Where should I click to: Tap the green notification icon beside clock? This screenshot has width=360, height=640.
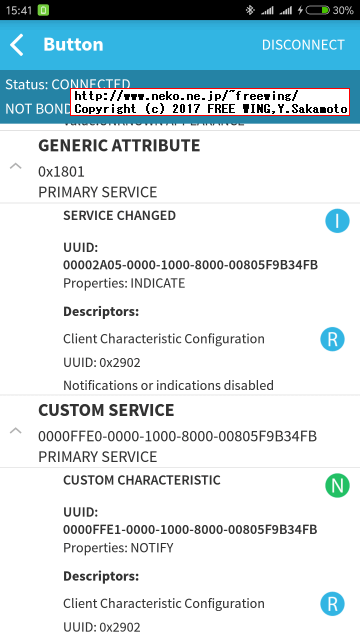[43, 10]
